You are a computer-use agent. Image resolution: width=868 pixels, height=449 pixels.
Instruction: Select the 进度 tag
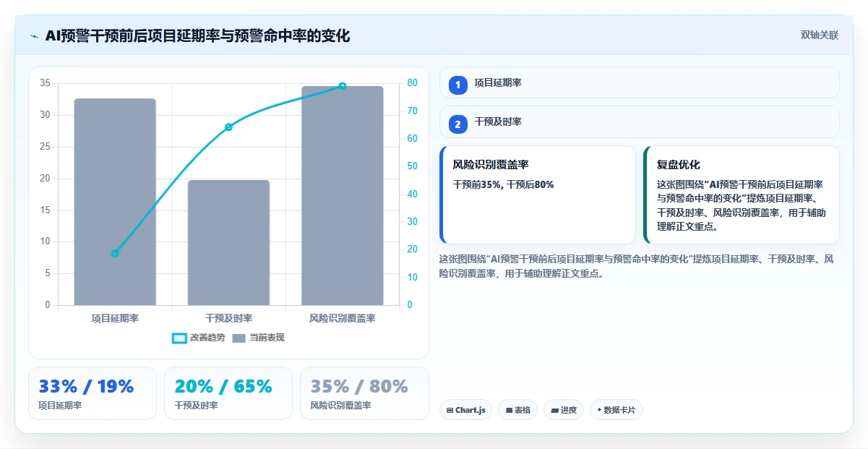coord(564,410)
